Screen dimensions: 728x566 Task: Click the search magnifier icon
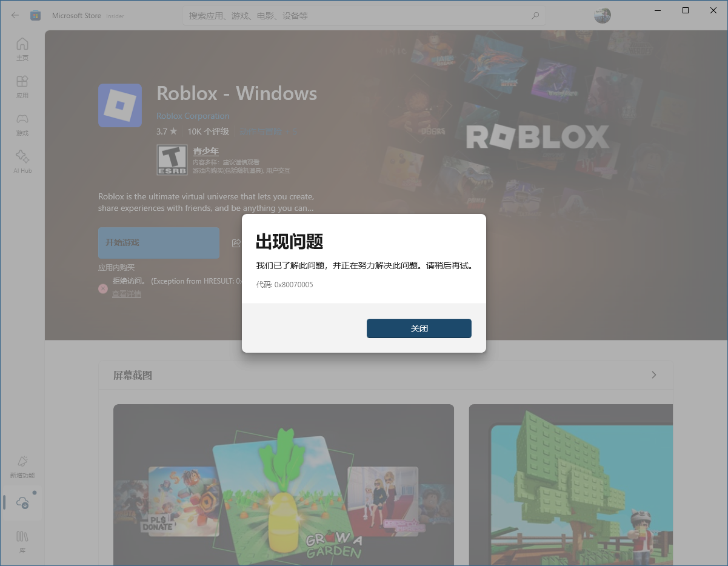point(535,16)
